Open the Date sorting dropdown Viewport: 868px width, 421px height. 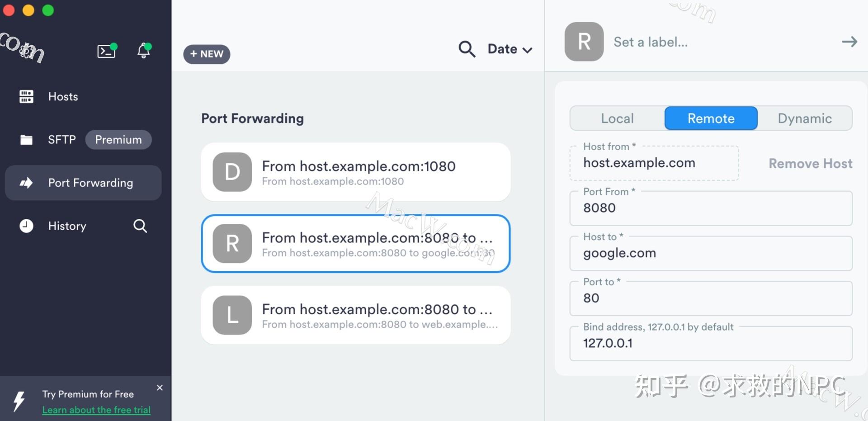pyautogui.click(x=509, y=49)
